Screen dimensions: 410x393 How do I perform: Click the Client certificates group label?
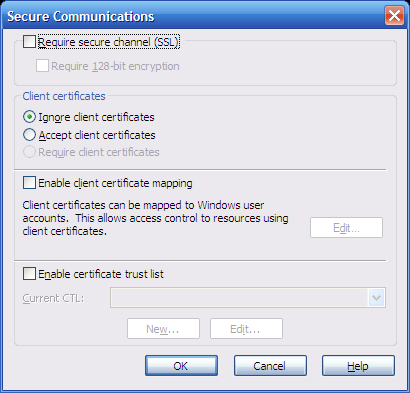(64, 96)
